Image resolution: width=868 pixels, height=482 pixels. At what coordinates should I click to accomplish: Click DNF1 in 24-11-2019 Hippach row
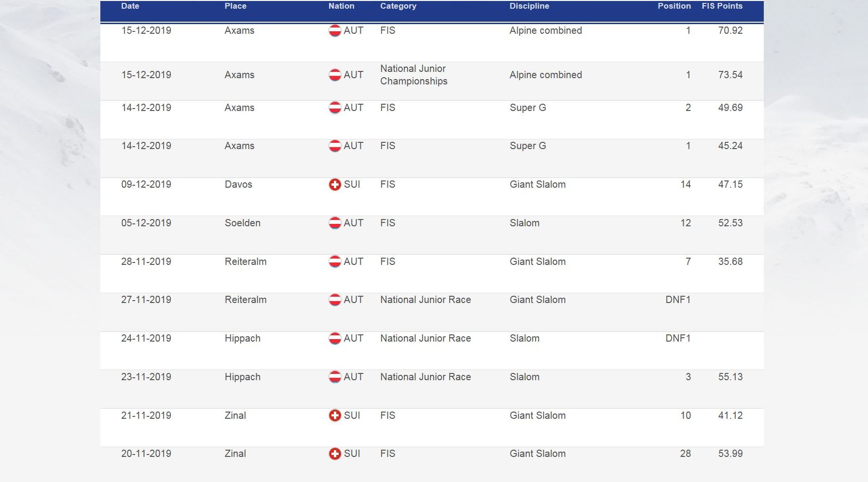click(x=678, y=338)
